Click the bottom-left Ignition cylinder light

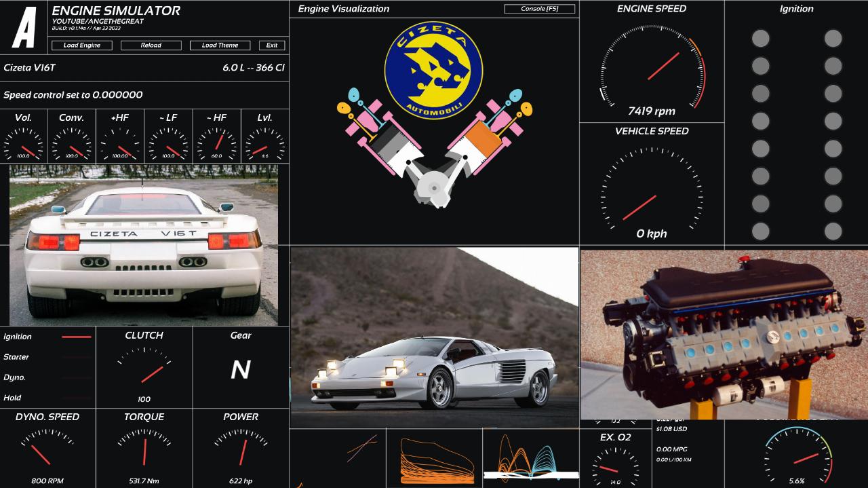click(x=761, y=231)
